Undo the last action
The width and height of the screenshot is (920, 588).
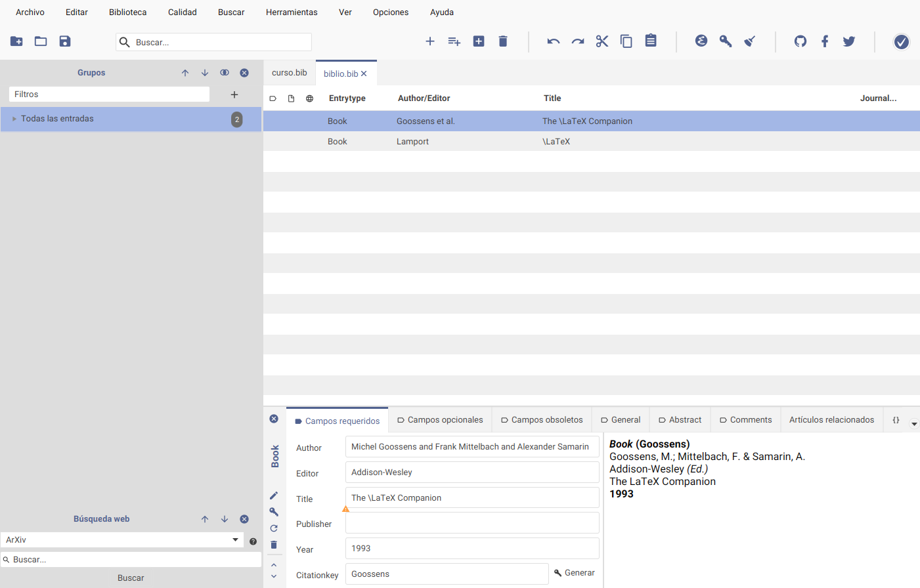tap(554, 41)
